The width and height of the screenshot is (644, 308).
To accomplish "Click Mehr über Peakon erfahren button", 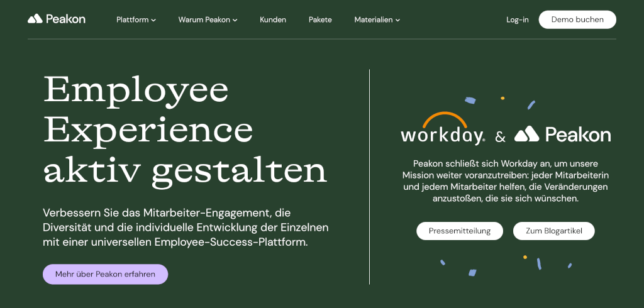I will [x=105, y=274].
